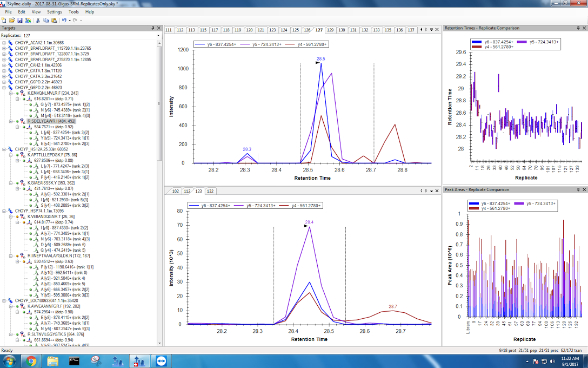Click the Cut scissors toolbar icon
The height and width of the screenshot is (368, 588).
coord(38,20)
